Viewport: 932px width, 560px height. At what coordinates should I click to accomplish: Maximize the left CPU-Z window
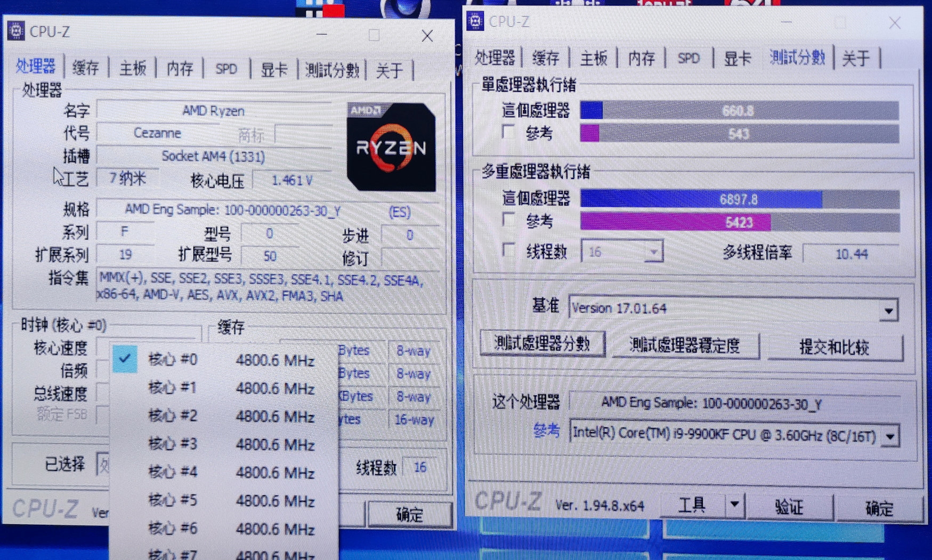pyautogui.click(x=374, y=35)
